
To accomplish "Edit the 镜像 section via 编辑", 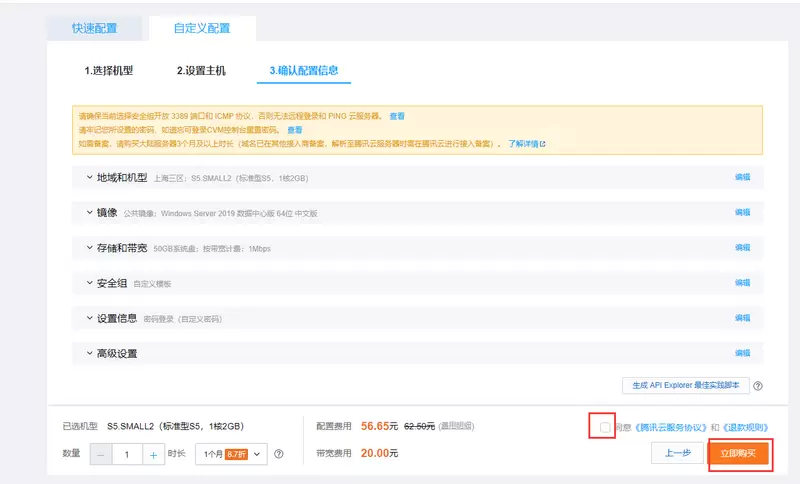I will [x=742, y=212].
